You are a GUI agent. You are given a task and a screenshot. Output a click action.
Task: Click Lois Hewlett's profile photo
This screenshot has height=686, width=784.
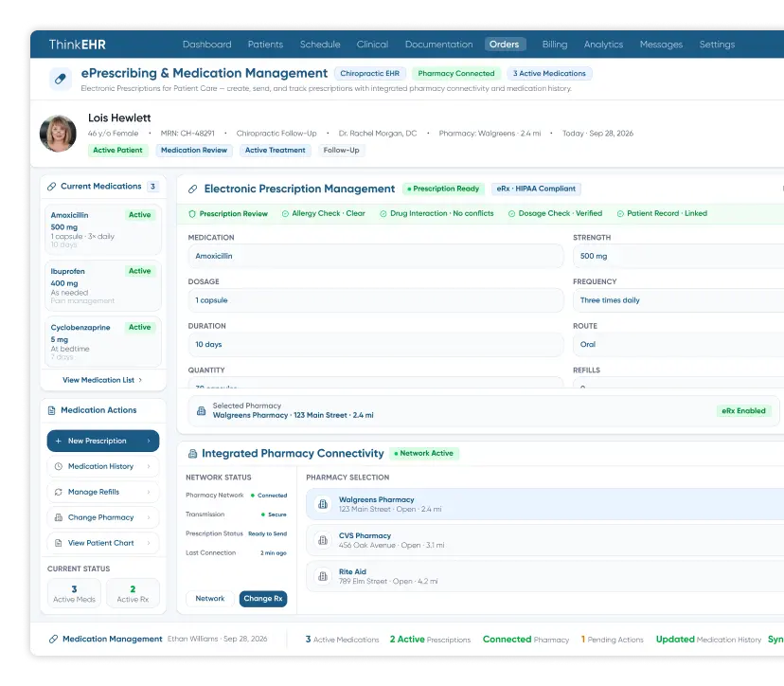(58, 134)
